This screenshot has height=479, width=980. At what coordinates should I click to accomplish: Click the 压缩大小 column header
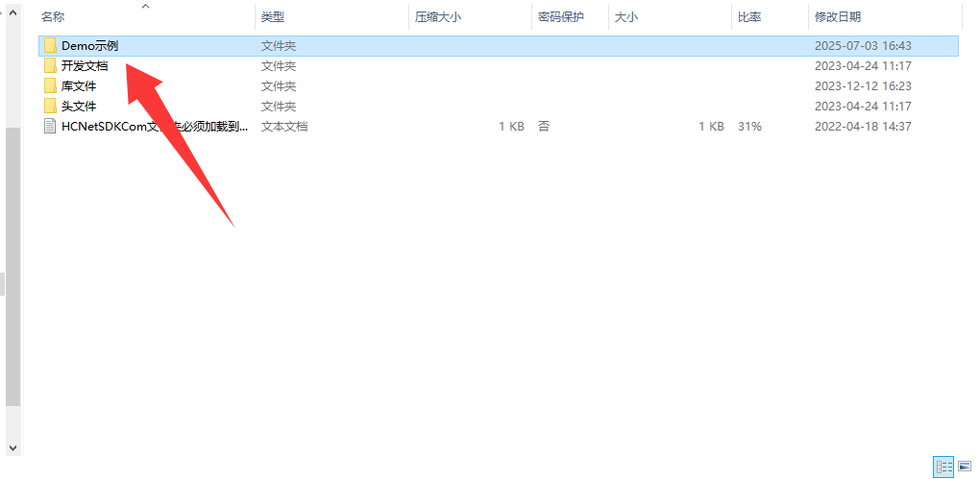click(437, 17)
